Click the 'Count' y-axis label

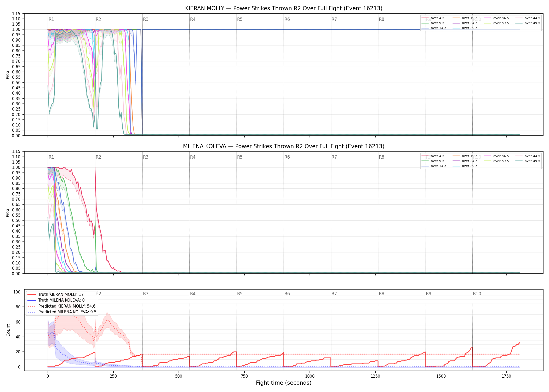tap(8, 330)
